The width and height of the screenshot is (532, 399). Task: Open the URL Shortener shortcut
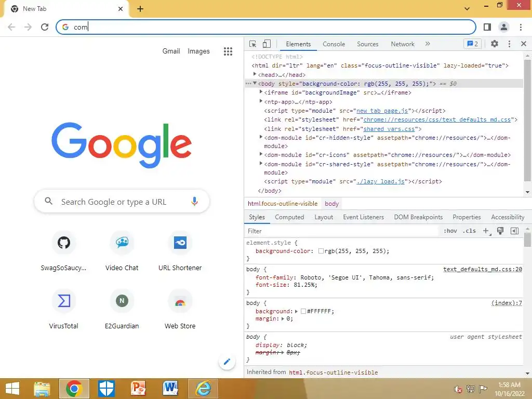click(180, 251)
